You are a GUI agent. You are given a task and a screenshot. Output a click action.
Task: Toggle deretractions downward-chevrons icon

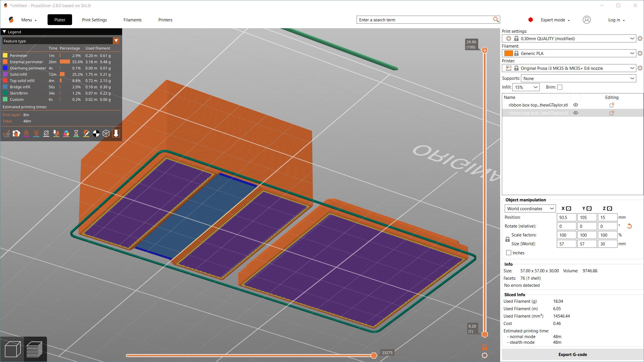coord(36,133)
